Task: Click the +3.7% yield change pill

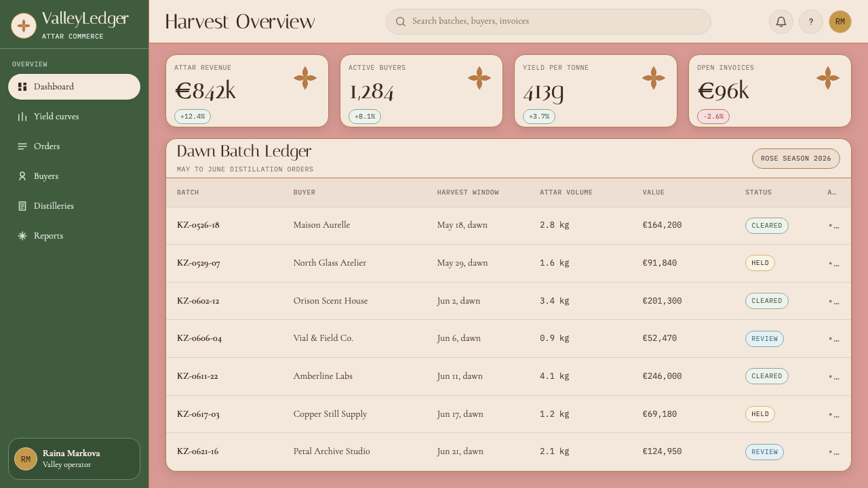Action: click(539, 117)
